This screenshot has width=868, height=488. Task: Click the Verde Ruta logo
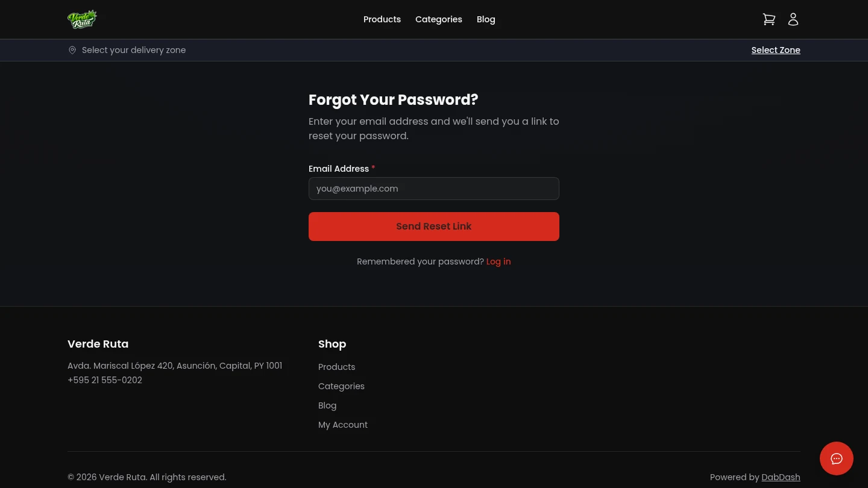tap(83, 19)
